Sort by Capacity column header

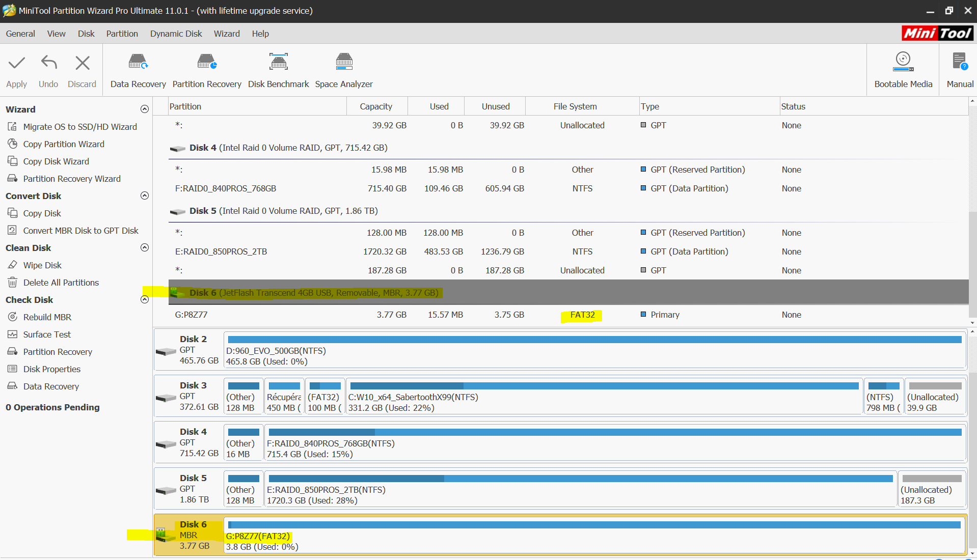[x=376, y=106]
